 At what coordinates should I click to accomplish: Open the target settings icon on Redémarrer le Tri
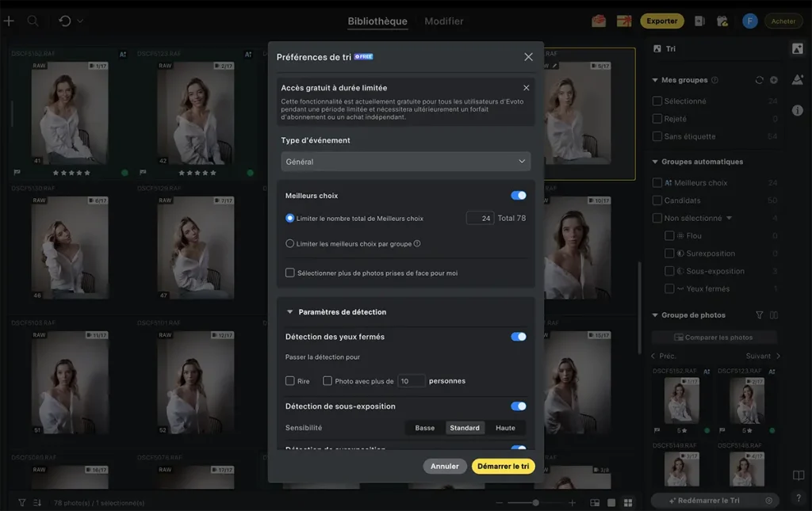point(769,501)
